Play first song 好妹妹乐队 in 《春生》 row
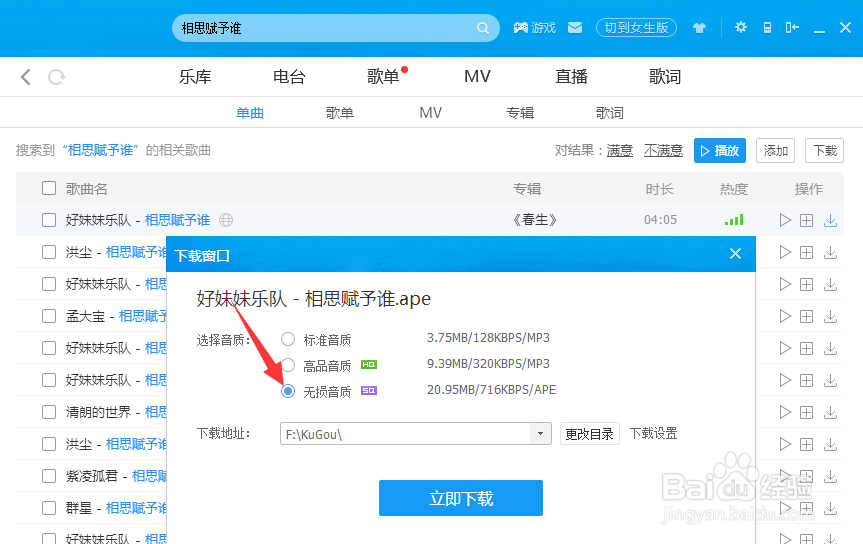 785,220
